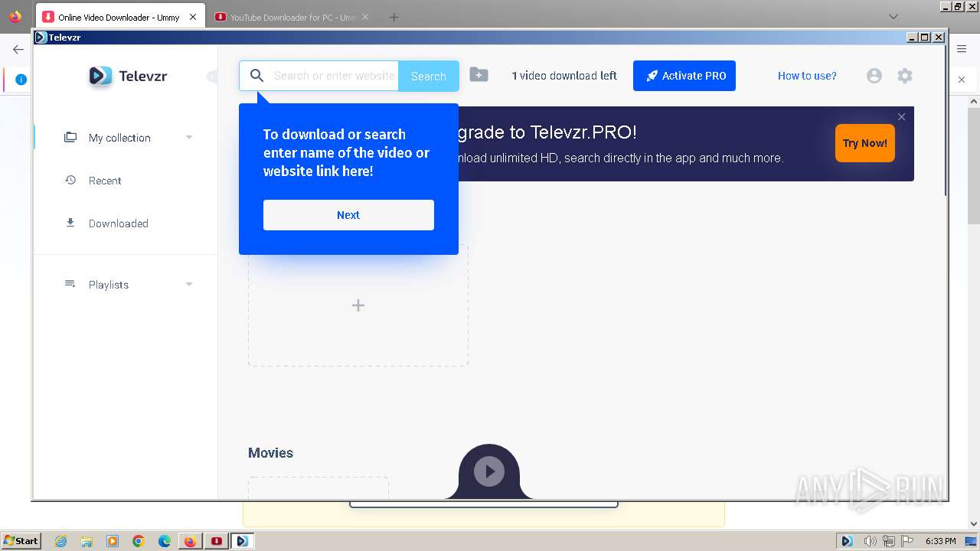980x551 pixels.
Task: Click Firefox taskbar button
Action: tap(190, 541)
